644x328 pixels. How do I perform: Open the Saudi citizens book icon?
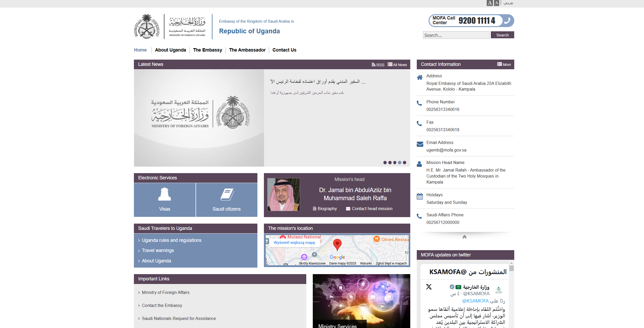point(227,194)
